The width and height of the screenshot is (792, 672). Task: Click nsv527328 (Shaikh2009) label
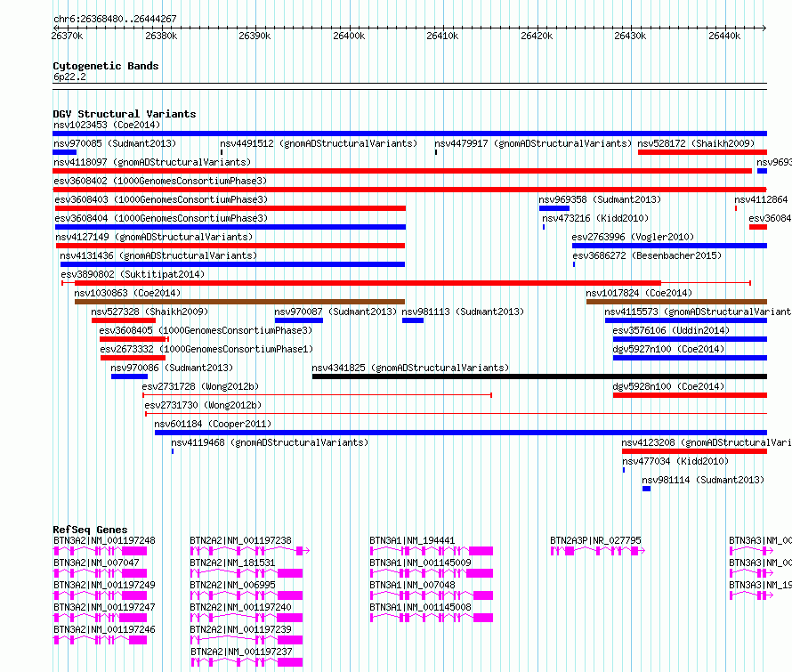pos(150,312)
